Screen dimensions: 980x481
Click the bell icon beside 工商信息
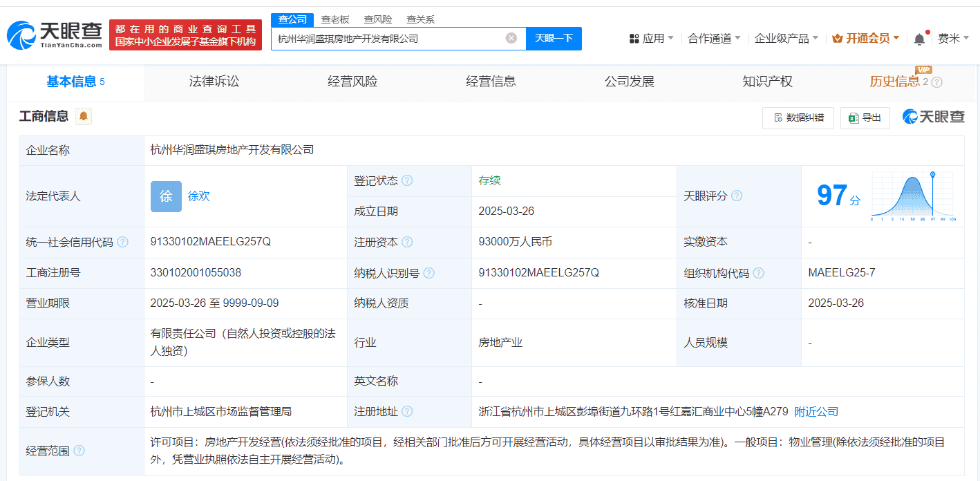pyautogui.click(x=84, y=116)
